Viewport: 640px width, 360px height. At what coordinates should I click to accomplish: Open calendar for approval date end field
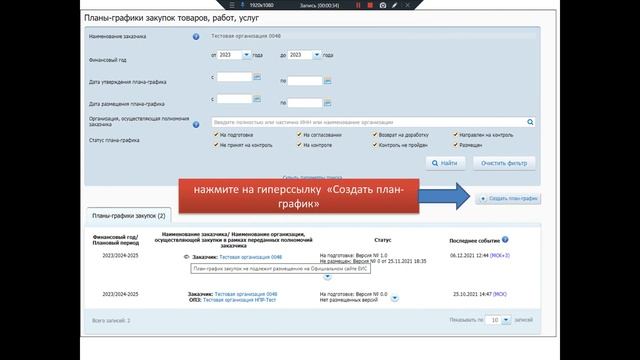(x=327, y=81)
